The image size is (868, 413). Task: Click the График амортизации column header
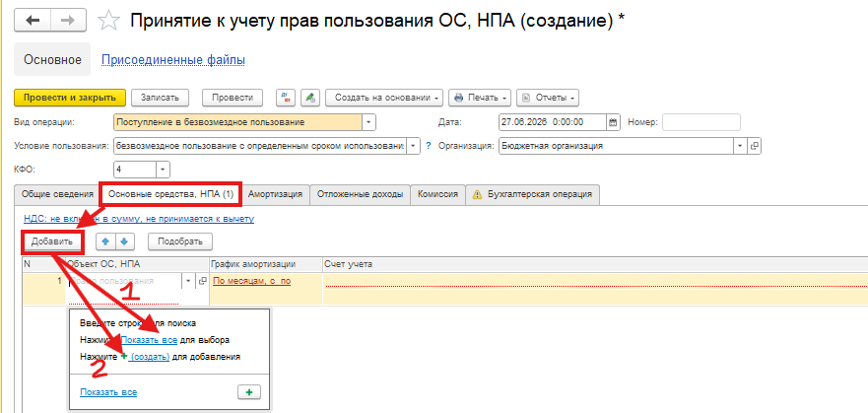tap(266, 264)
